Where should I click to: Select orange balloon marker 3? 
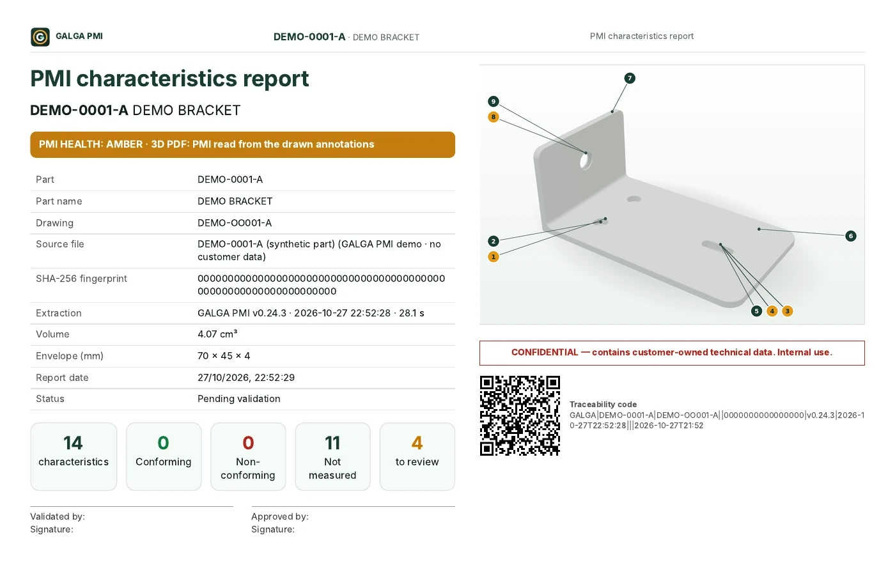788,311
